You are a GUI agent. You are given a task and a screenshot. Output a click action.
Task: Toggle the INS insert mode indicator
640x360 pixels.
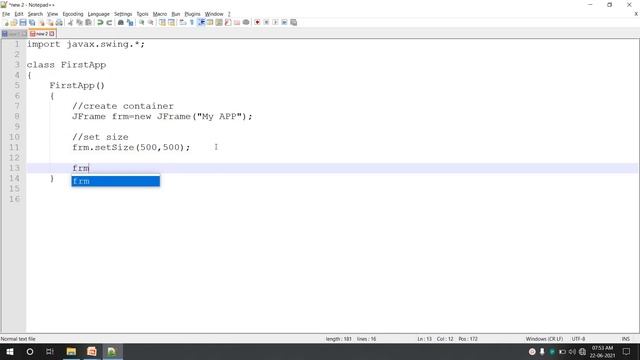coord(625,339)
